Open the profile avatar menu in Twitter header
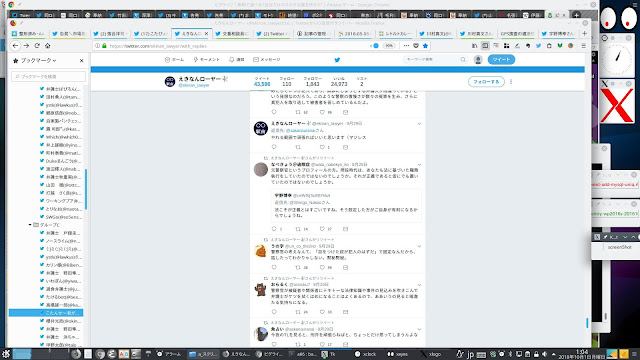 pos(478,60)
